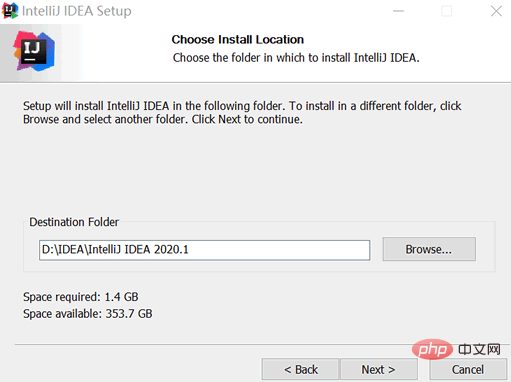Click the red php watermark logo
The image size is (511, 382).
click(x=432, y=349)
